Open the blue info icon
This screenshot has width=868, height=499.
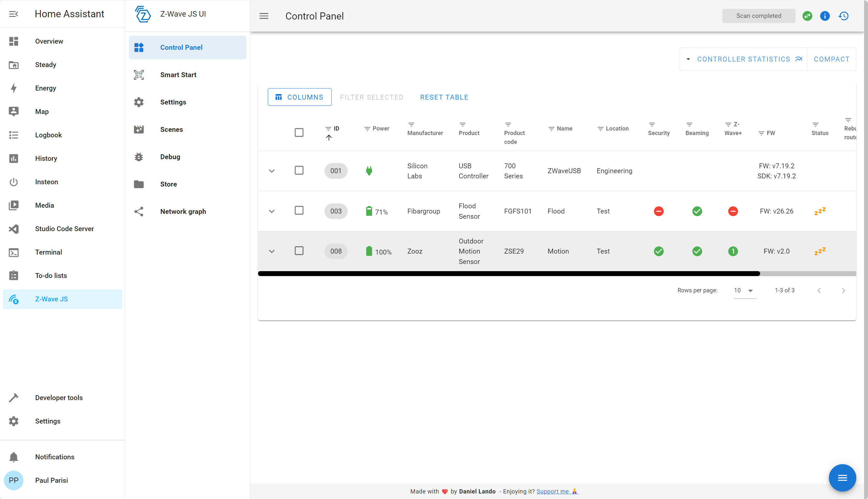click(825, 16)
